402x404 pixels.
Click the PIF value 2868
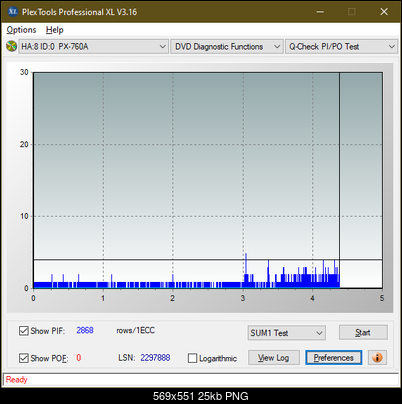85,330
